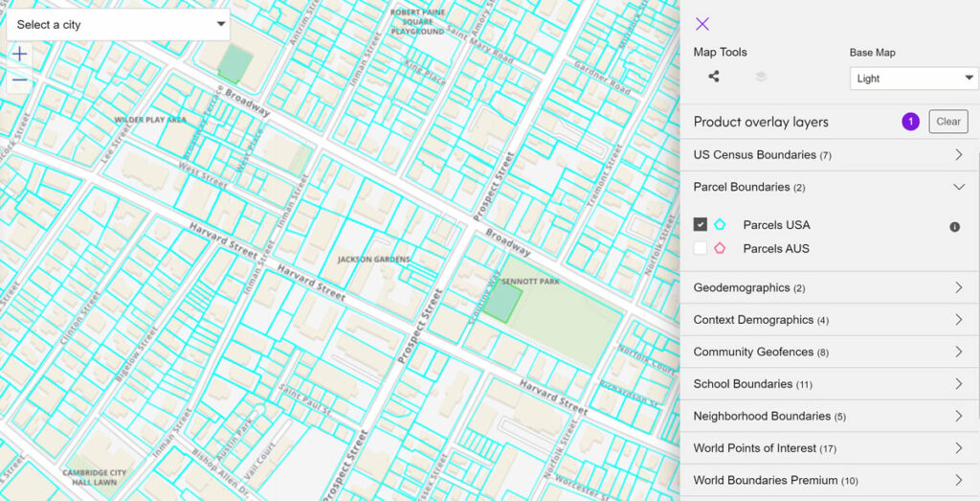The height and width of the screenshot is (501, 980).
Task: Enable the Parcels AUS checkbox
Action: [x=701, y=249]
